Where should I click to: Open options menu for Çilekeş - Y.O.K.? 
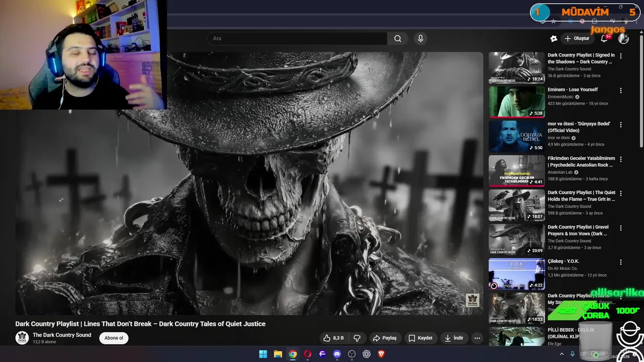tap(620, 262)
